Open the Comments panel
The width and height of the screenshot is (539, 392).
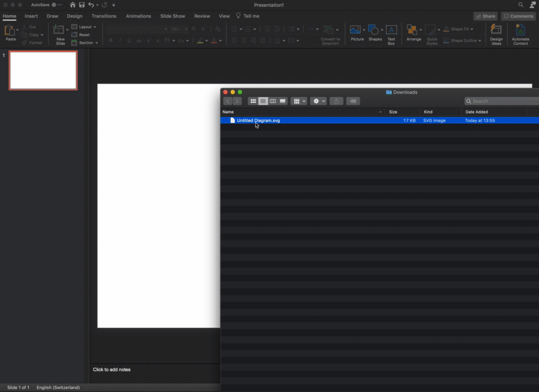click(x=518, y=16)
